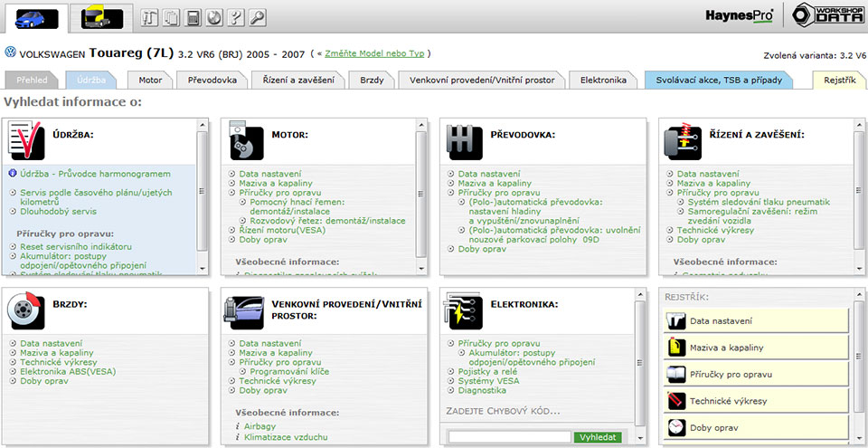The height and width of the screenshot is (448, 868).
Task: Click Maziva a kapaliny oil canister icon
Action: [x=676, y=348]
